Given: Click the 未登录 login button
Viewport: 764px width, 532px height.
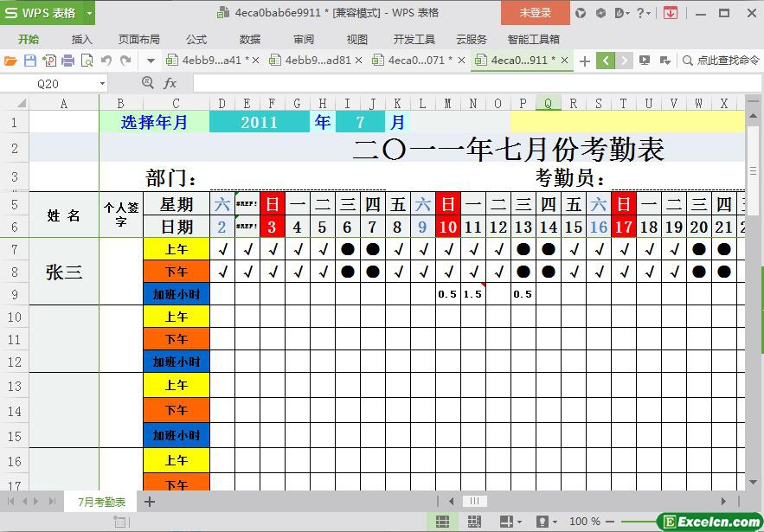Looking at the screenshot, I should click(x=535, y=13).
